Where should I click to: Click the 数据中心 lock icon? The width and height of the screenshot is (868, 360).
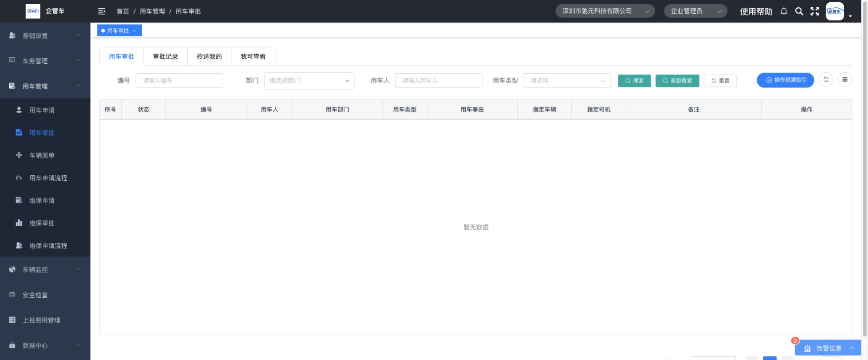click(x=12, y=345)
